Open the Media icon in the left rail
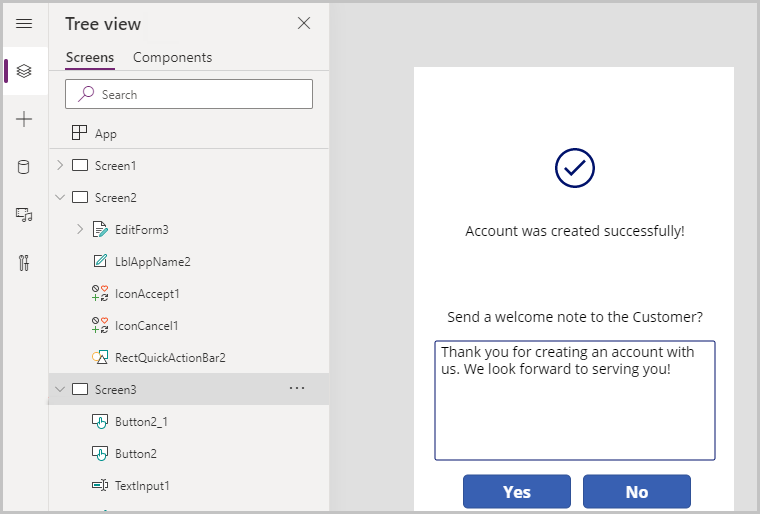The width and height of the screenshot is (760, 514). click(24, 214)
